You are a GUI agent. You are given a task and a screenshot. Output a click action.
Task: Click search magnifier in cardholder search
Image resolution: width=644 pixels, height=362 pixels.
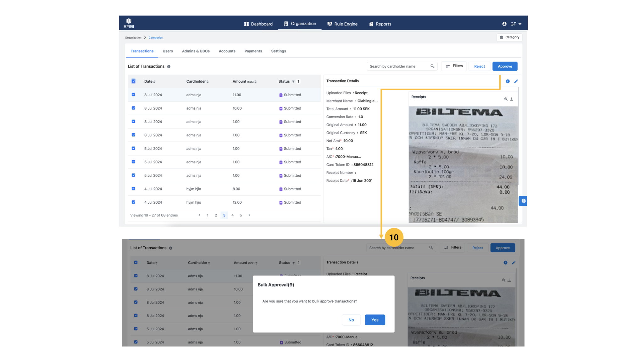coord(432,66)
